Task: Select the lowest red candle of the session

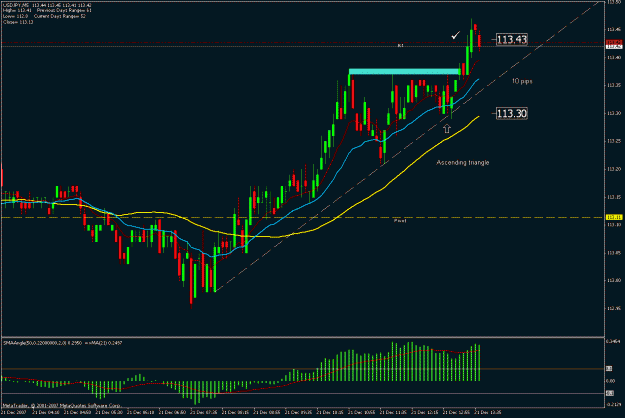Action: (191, 283)
